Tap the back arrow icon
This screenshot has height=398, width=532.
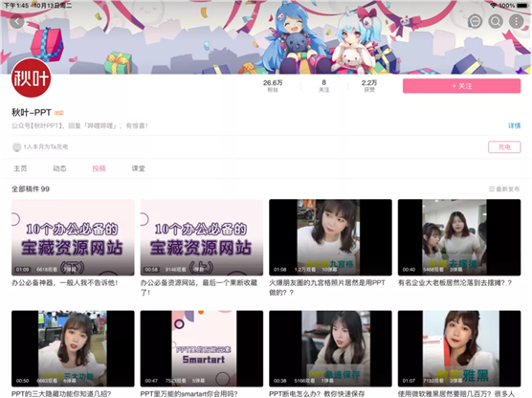pos(17,22)
